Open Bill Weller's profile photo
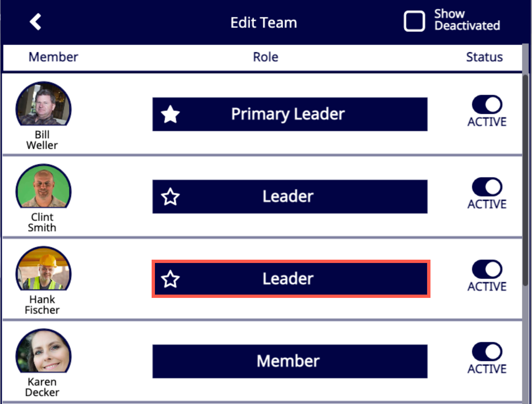Image resolution: width=532 pixels, height=404 pixels. 44,104
